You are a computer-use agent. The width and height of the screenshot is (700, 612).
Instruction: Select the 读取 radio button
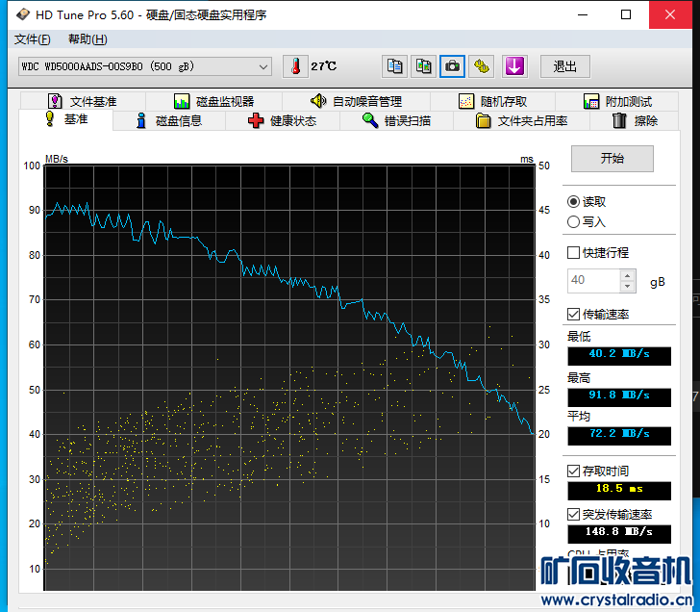point(574,202)
